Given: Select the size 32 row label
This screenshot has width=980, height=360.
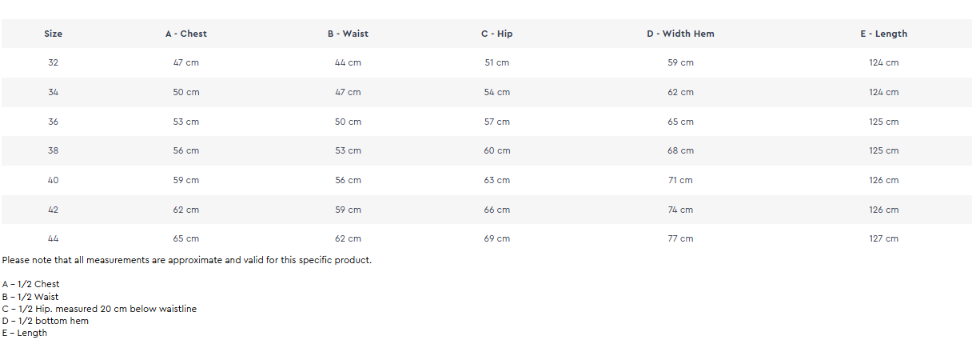Looking at the screenshot, I should pos(53,62).
